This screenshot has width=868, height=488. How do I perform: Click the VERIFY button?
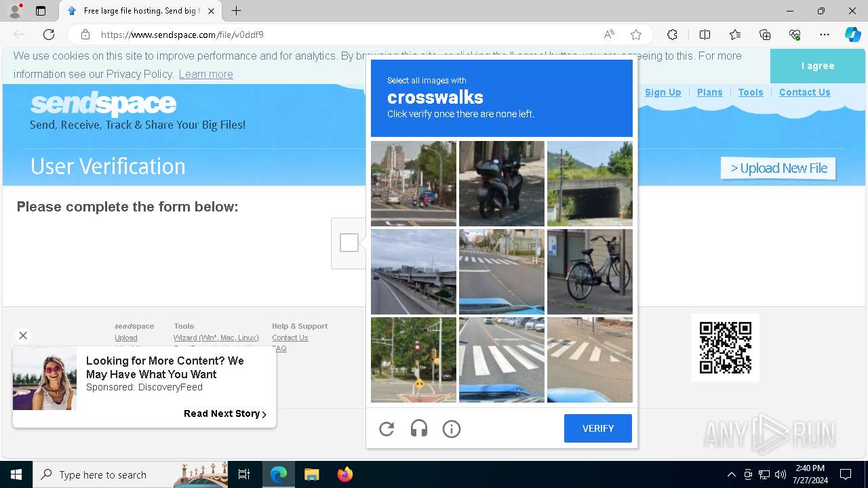click(x=598, y=428)
